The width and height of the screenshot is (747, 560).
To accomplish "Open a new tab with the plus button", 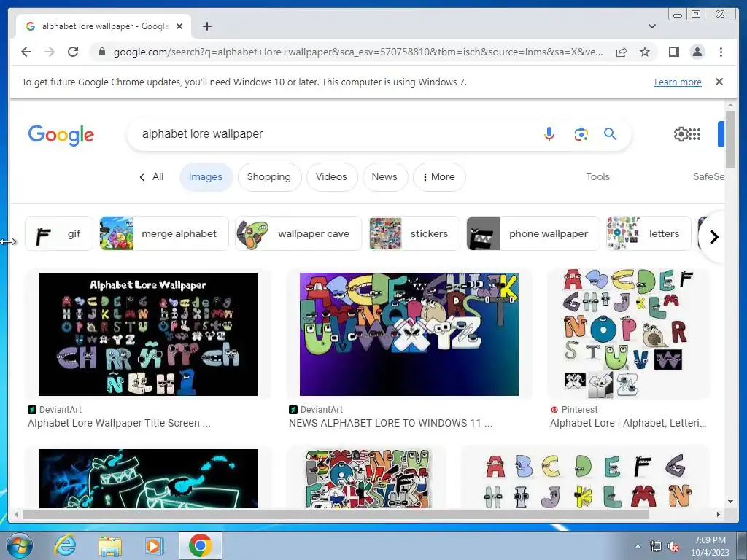I will pos(206,26).
